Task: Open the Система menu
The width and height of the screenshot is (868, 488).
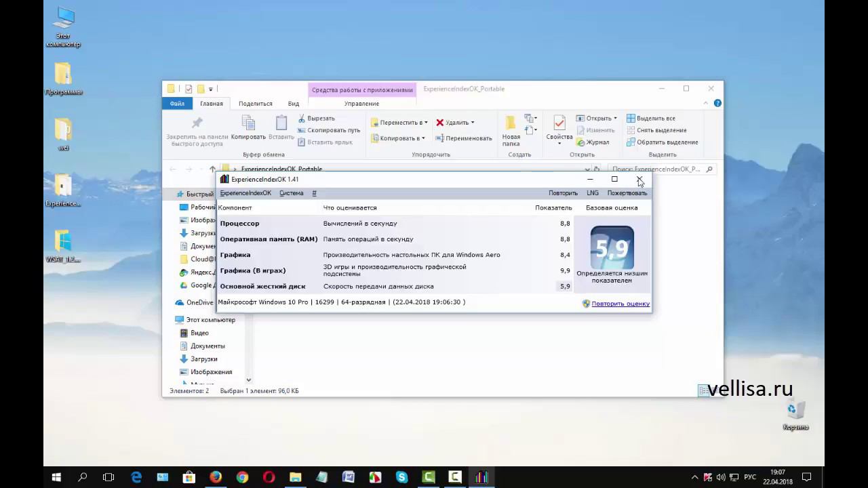Action: click(291, 193)
